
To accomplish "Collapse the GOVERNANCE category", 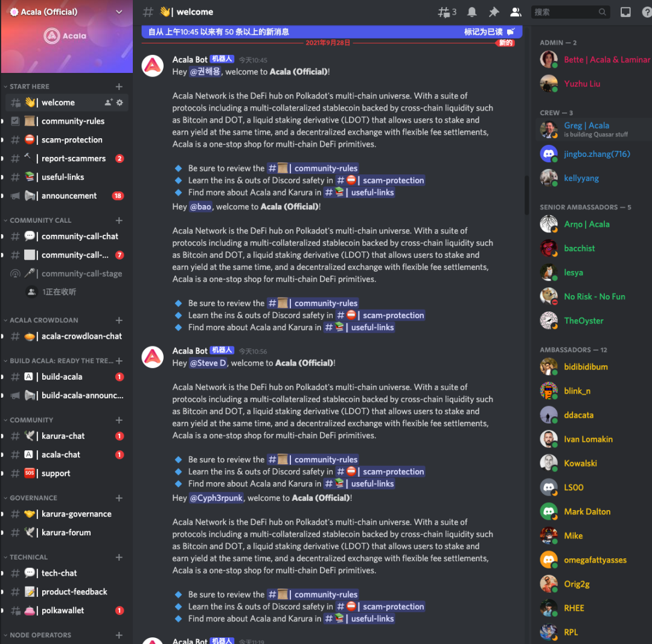I will tap(33, 498).
